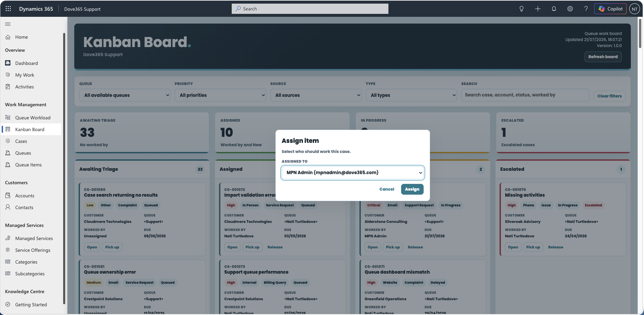
Task: Click the case search filter field
Action: pyautogui.click(x=525, y=95)
